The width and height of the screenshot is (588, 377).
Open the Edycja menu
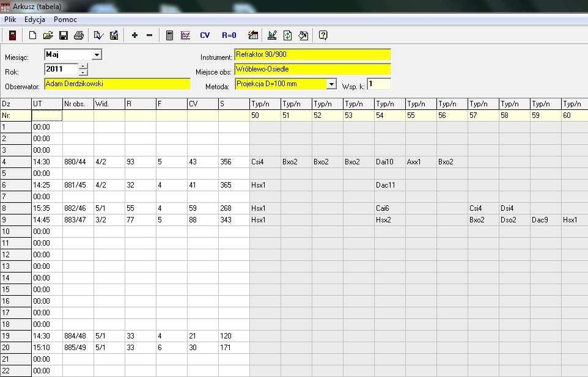click(x=35, y=20)
